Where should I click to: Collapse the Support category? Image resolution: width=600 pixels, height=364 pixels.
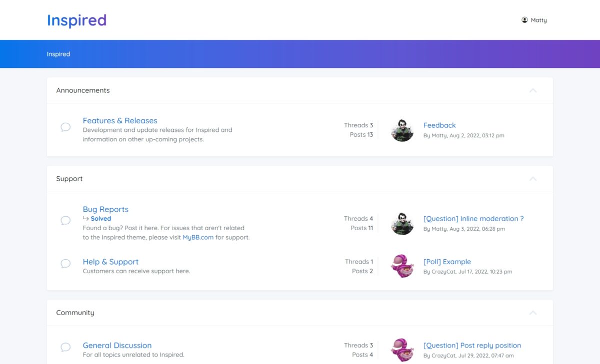coord(533,179)
